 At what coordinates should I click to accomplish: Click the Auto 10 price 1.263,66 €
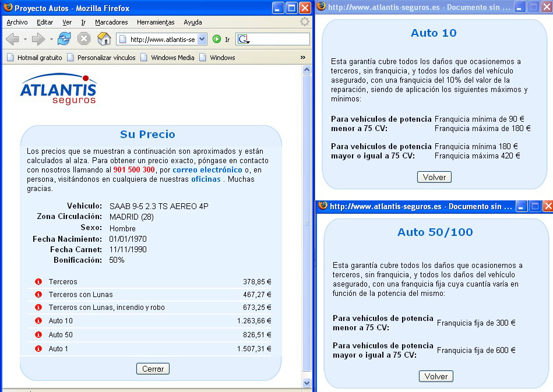254,321
